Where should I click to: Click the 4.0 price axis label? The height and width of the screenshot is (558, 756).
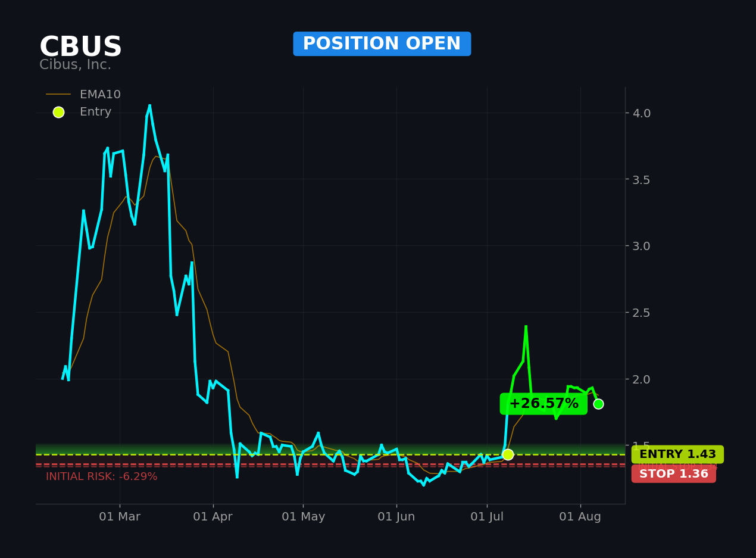(x=642, y=113)
